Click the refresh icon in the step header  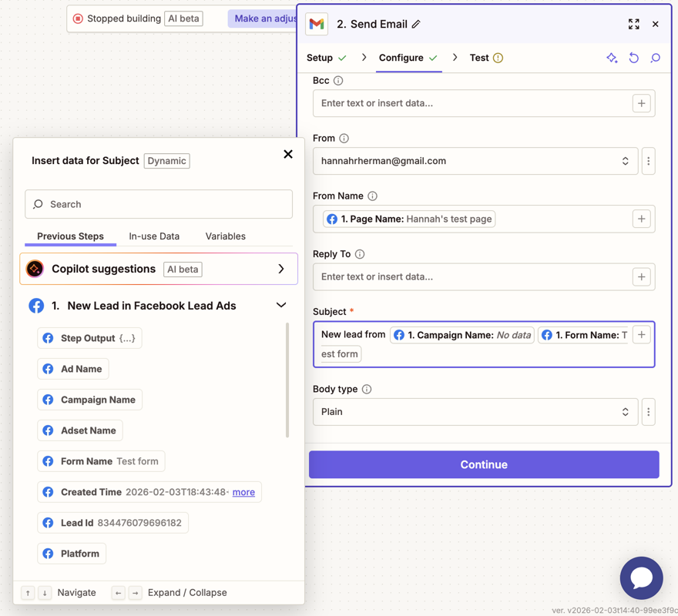pos(633,58)
